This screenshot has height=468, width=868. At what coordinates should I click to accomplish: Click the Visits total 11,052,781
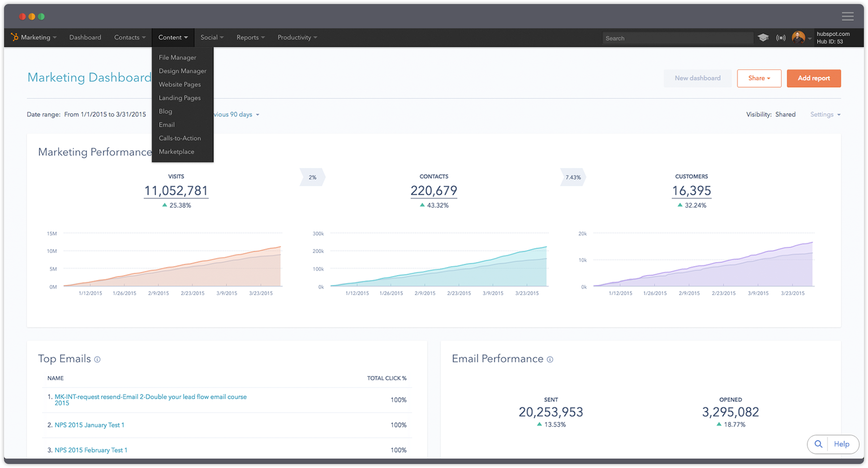click(x=176, y=191)
